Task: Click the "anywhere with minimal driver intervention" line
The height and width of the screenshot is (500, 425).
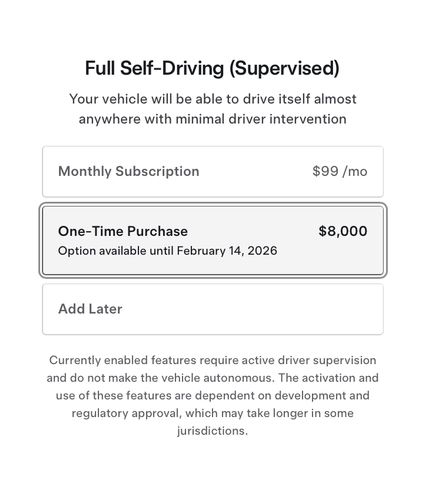Action: click(213, 119)
